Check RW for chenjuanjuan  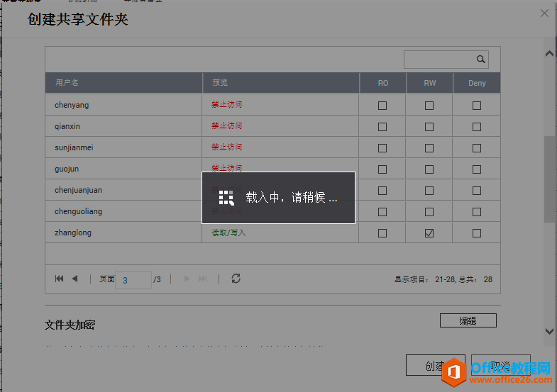click(x=429, y=191)
